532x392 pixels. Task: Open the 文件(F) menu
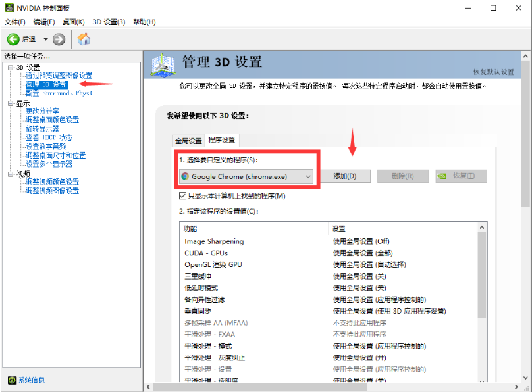(14, 22)
